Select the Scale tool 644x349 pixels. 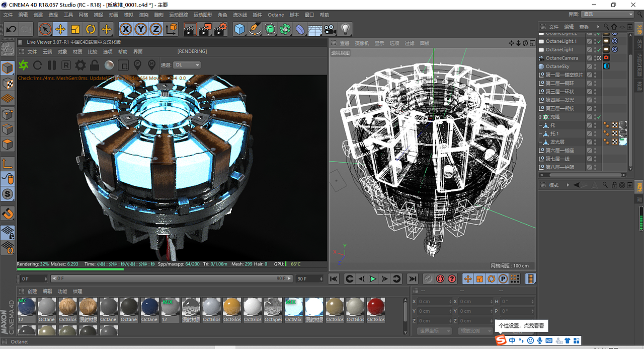[x=75, y=29]
